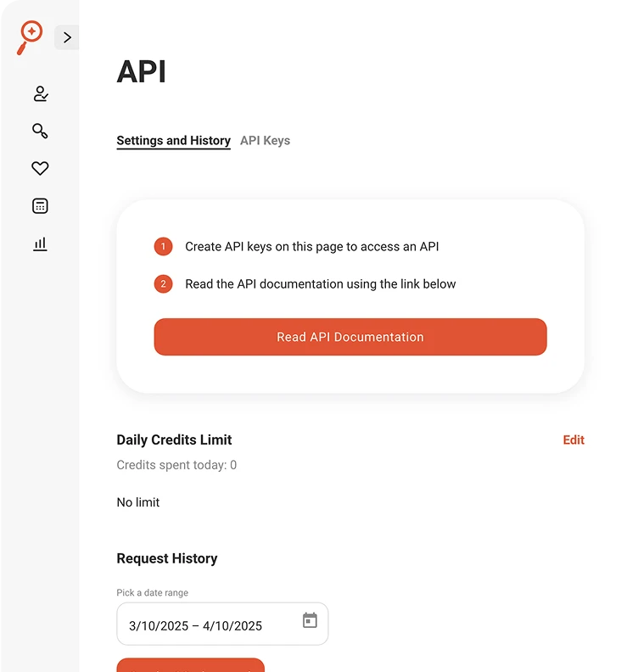Open the calculator sidebar icon

pyautogui.click(x=40, y=205)
